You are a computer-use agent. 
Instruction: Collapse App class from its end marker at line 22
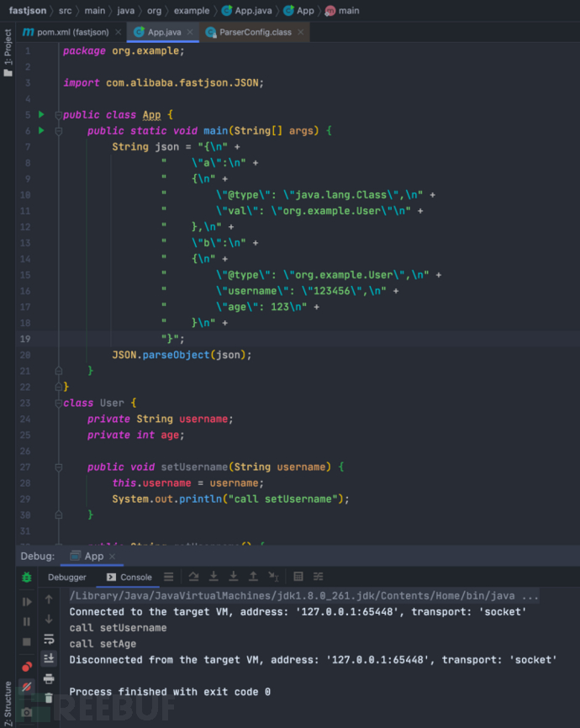pos(59,387)
